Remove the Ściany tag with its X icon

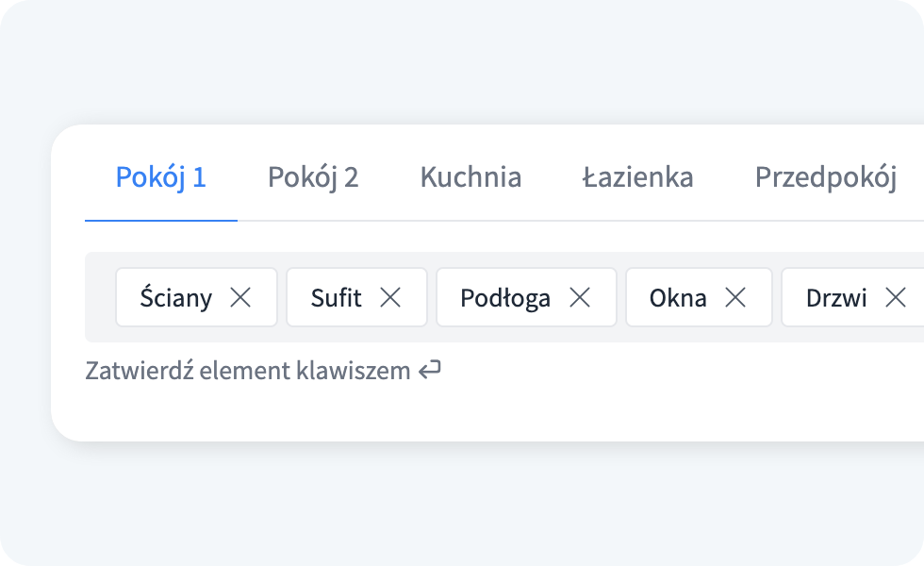242,297
